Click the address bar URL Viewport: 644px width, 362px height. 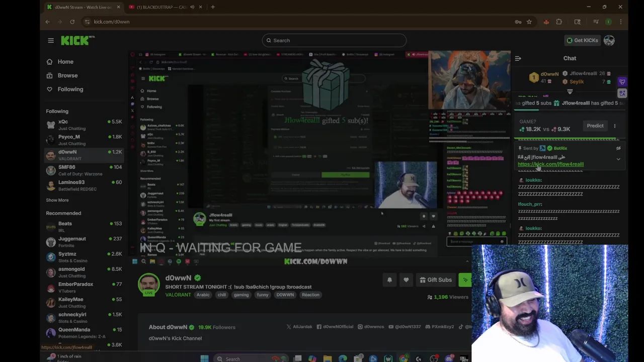(x=112, y=22)
